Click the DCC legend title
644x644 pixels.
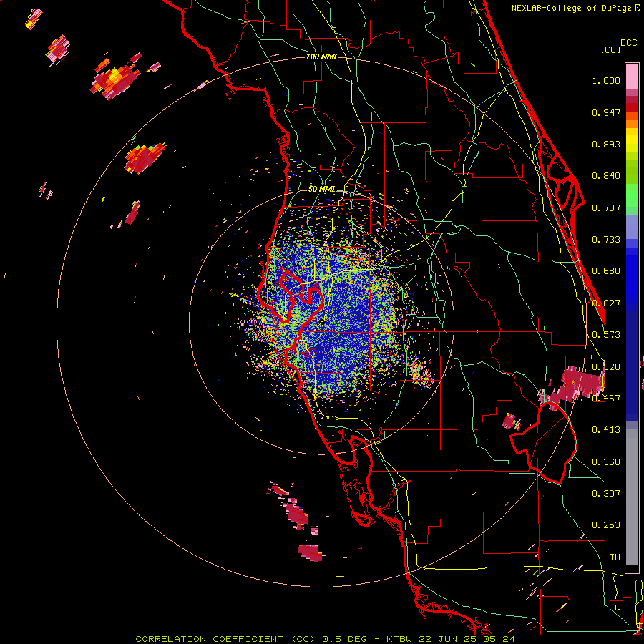(x=629, y=43)
